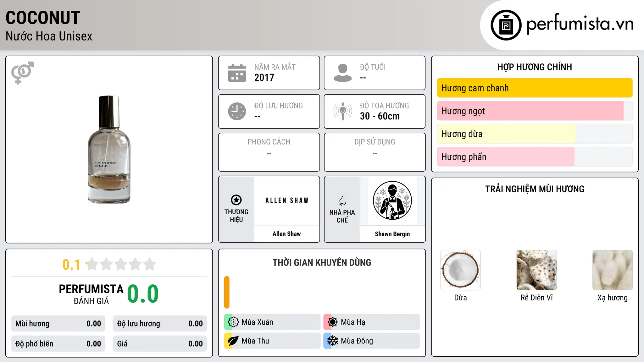
Task: Open the Coconut perfume bottle image
Action: (109, 150)
